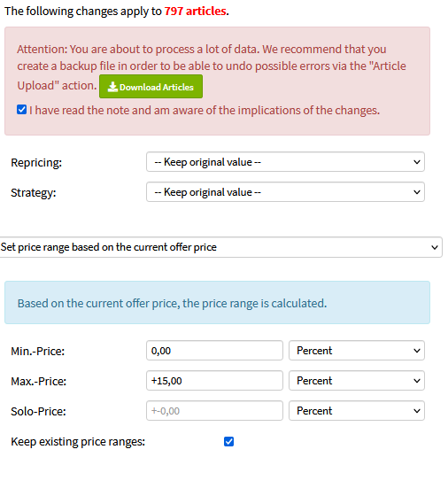Toggle the Keep existing price ranges checkbox
Screen dimensions: 448x496
(x=228, y=441)
